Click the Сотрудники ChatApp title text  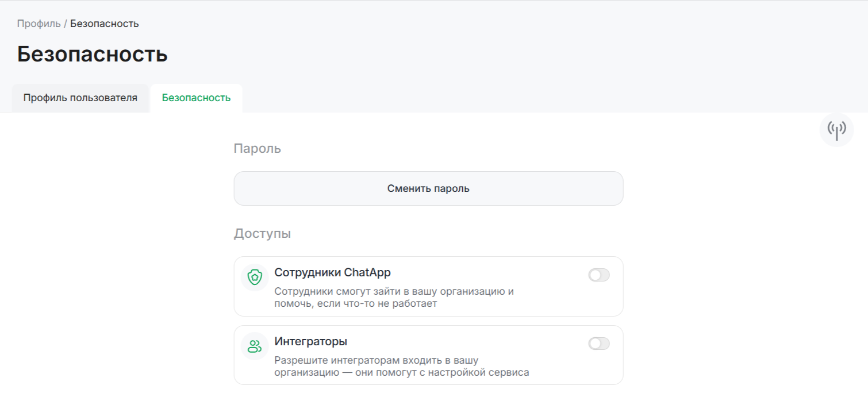click(x=332, y=272)
